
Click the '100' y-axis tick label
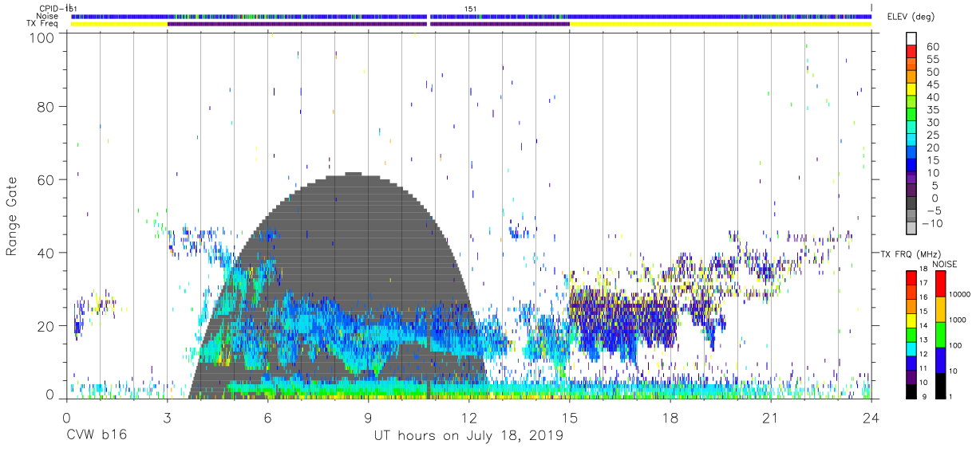pos(44,37)
